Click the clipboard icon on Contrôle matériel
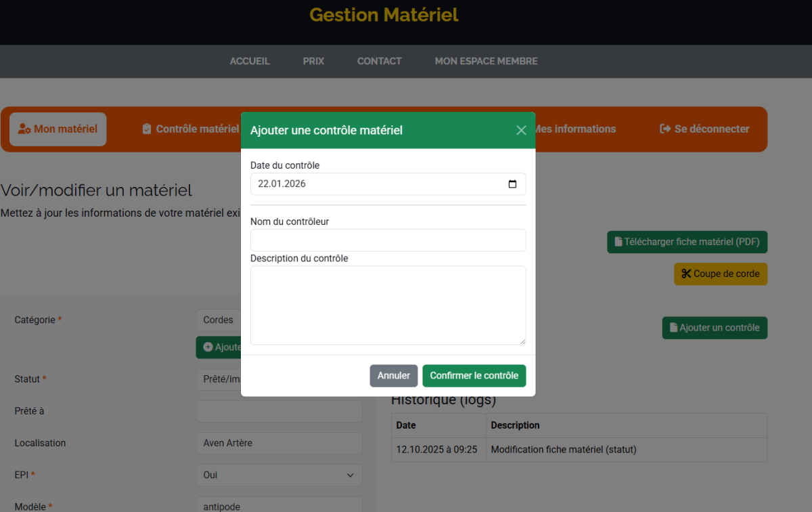Image resolution: width=812 pixels, height=512 pixels. point(147,129)
